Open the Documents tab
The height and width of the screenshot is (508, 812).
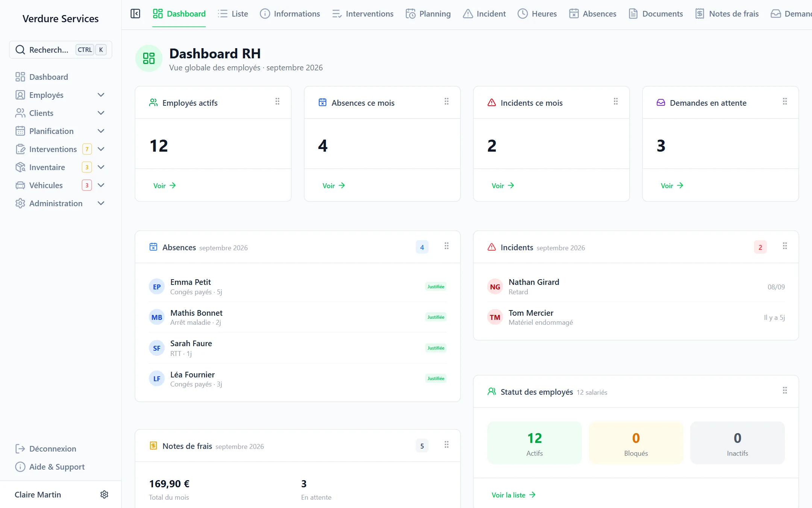(x=656, y=14)
